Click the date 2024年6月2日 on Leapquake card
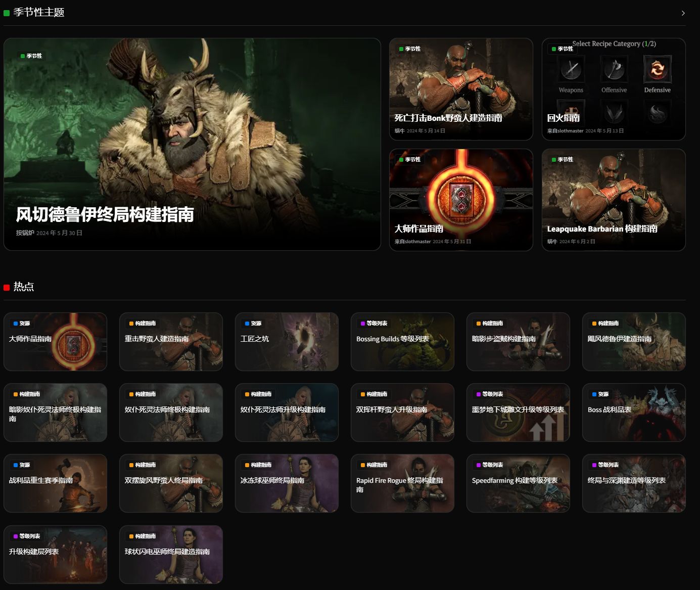The width and height of the screenshot is (700, 590). point(577,242)
